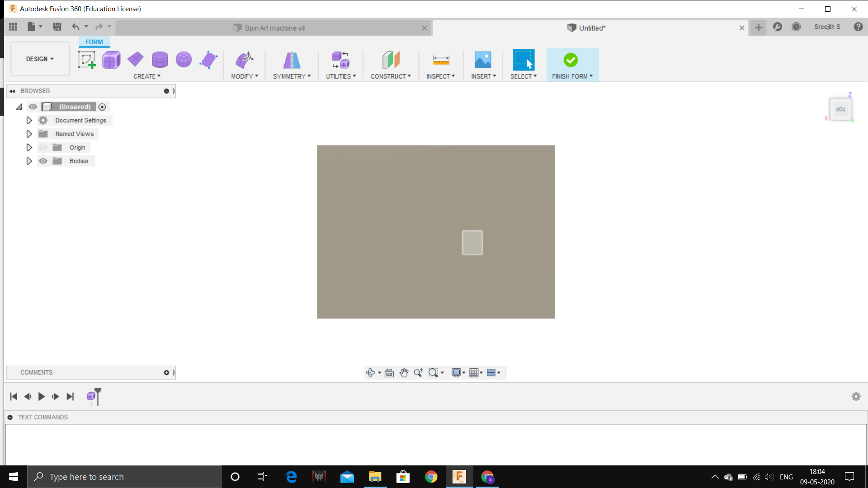Select the Plane form tool
Viewport: 868px width, 488px height.
coord(135,59)
